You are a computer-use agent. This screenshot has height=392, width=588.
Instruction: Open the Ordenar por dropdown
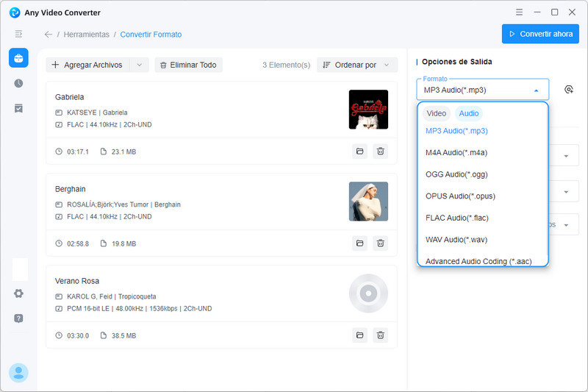(357, 65)
